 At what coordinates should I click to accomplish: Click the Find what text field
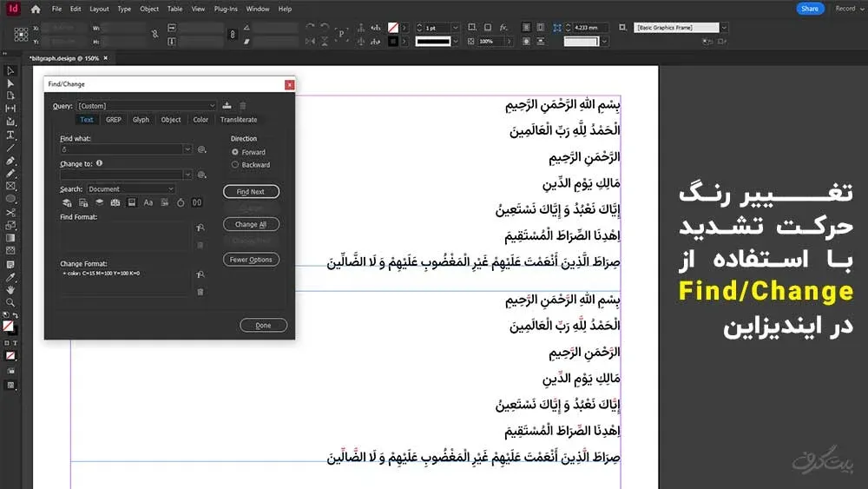click(122, 149)
